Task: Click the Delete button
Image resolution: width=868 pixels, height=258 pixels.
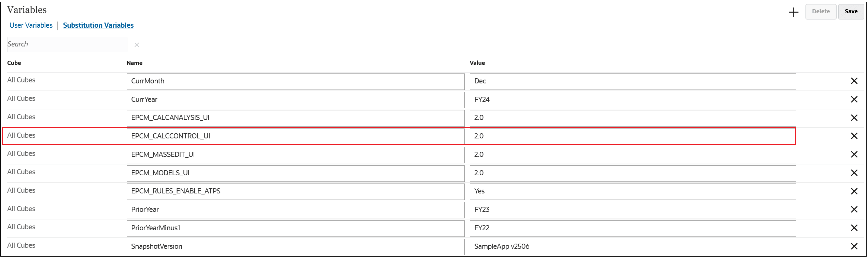Action: pos(821,11)
